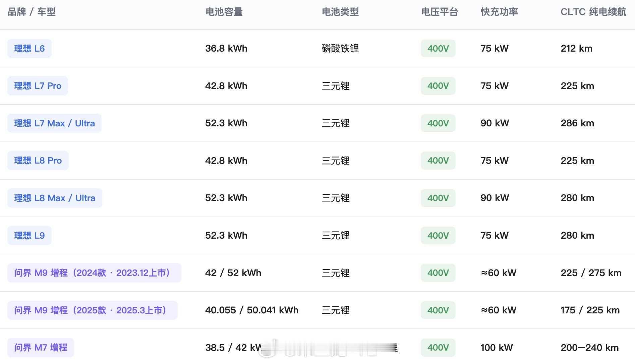Click 52.3 kWh in the 理想 L9 row

coord(226,236)
